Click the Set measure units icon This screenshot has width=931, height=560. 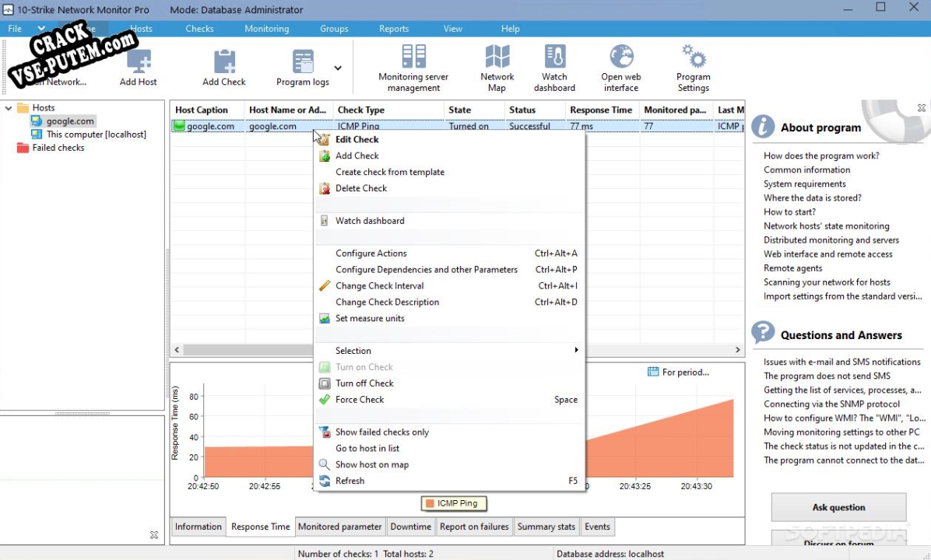point(324,319)
